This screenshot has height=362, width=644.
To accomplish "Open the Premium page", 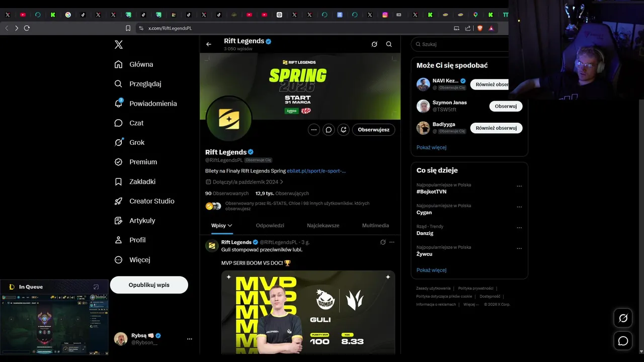I will click(136, 162).
